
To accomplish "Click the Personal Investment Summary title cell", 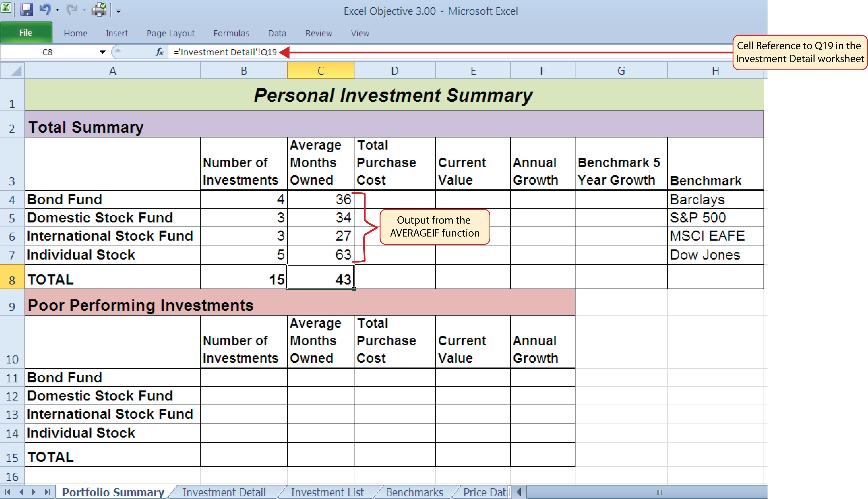I will tap(394, 95).
